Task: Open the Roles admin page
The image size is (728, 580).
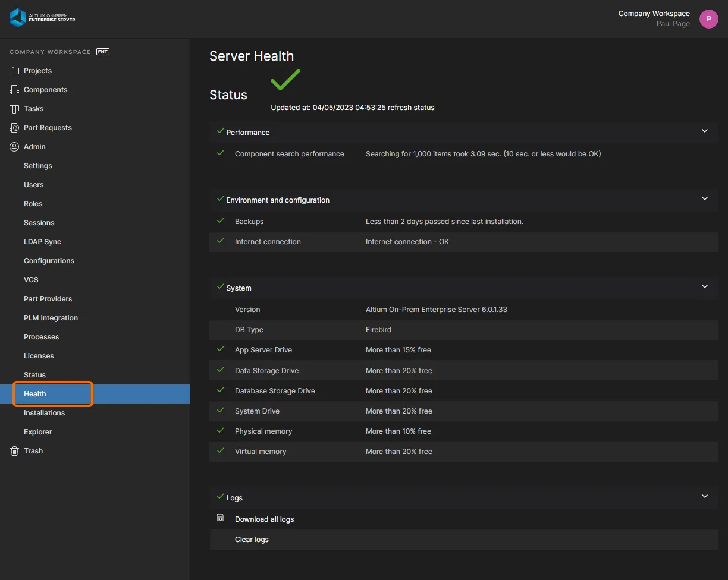Action: coord(33,204)
